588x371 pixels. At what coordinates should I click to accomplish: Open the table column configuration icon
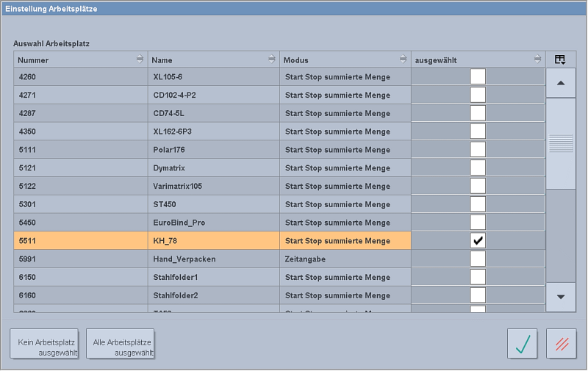point(560,60)
